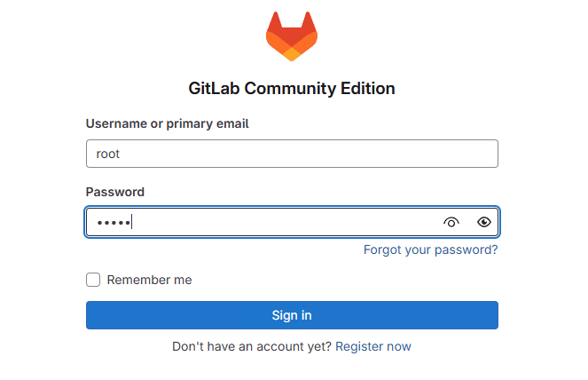Focus the Password input field
The height and width of the screenshot is (380, 588).
[266, 223]
